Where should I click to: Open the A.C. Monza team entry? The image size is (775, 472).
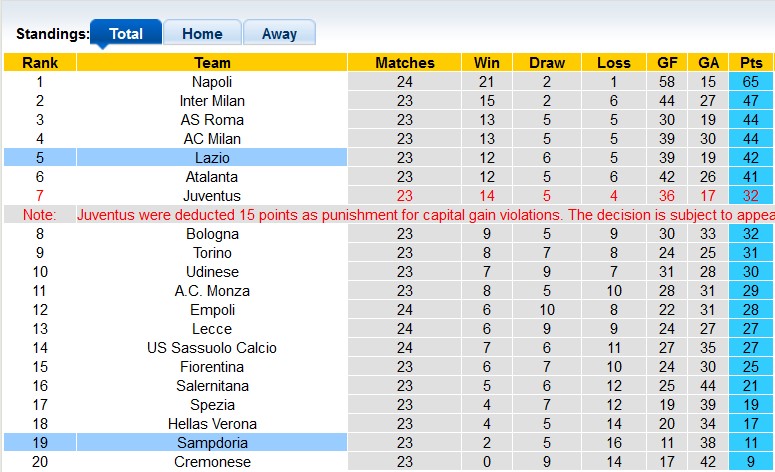212,291
